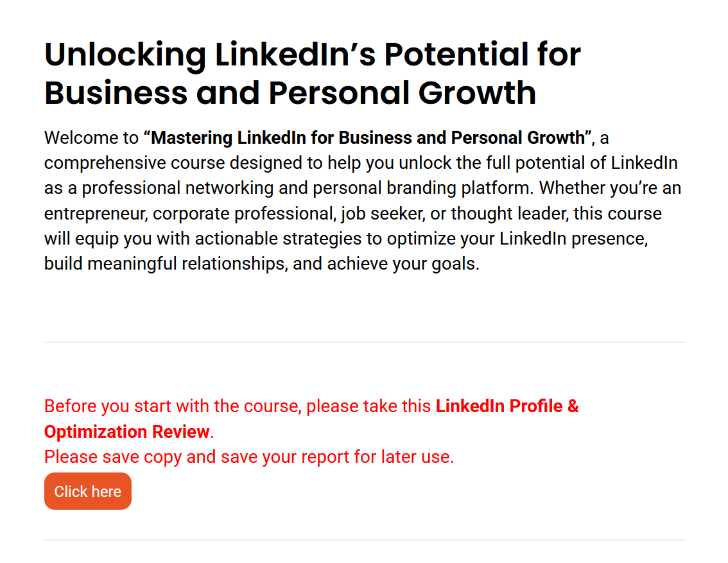
Task: Click the phrase "comprehensive course" in the paragraph
Action: [x=135, y=163]
